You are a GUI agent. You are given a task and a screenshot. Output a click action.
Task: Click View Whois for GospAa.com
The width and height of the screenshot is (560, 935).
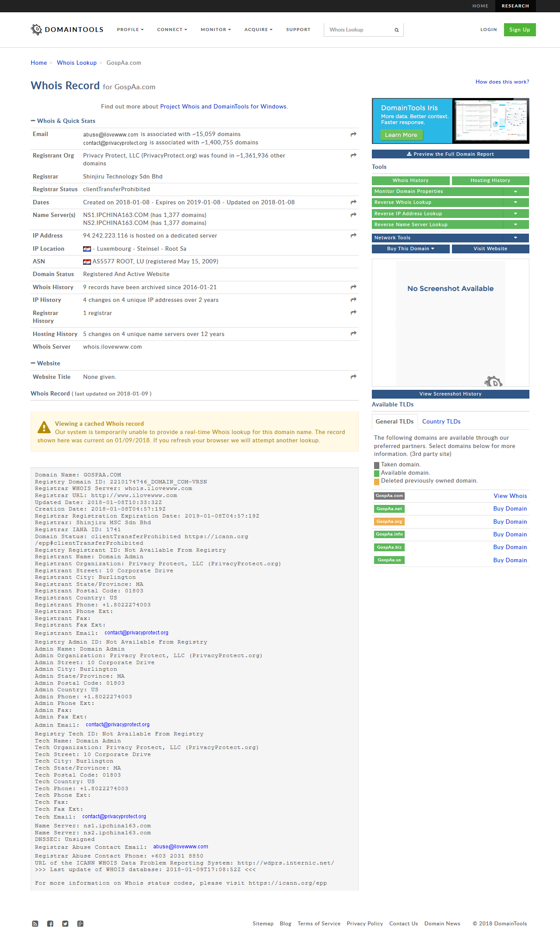510,496
